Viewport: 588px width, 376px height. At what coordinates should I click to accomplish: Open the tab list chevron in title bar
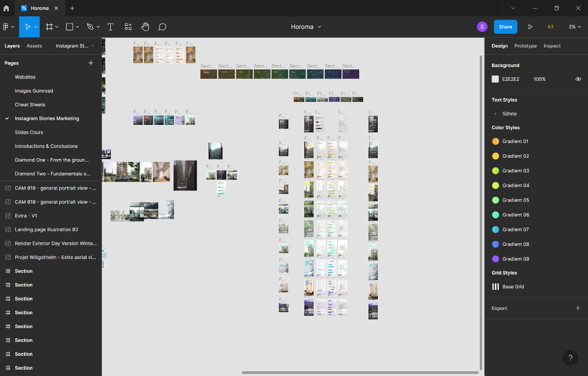click(513, 8)
